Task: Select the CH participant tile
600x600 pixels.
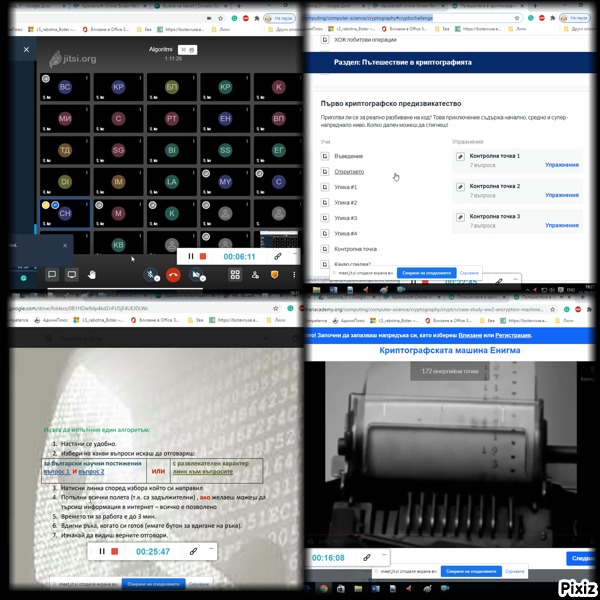Action: pyautogui.click(x=65, y=213)
